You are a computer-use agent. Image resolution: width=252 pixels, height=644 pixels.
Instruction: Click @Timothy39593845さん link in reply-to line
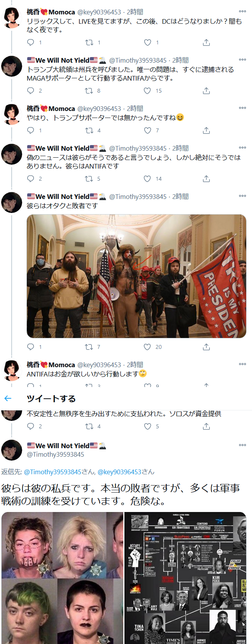pyautogui.click(x=59, y=472)
